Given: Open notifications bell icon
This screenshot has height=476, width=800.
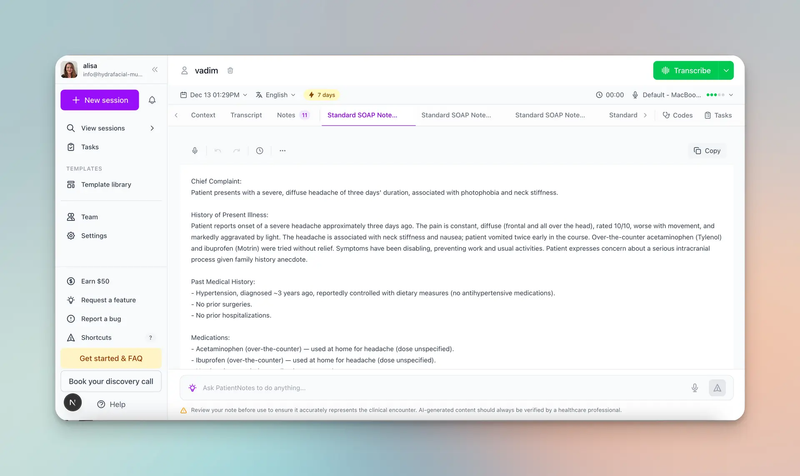Looking at the screenshot, I should point(152,100).
